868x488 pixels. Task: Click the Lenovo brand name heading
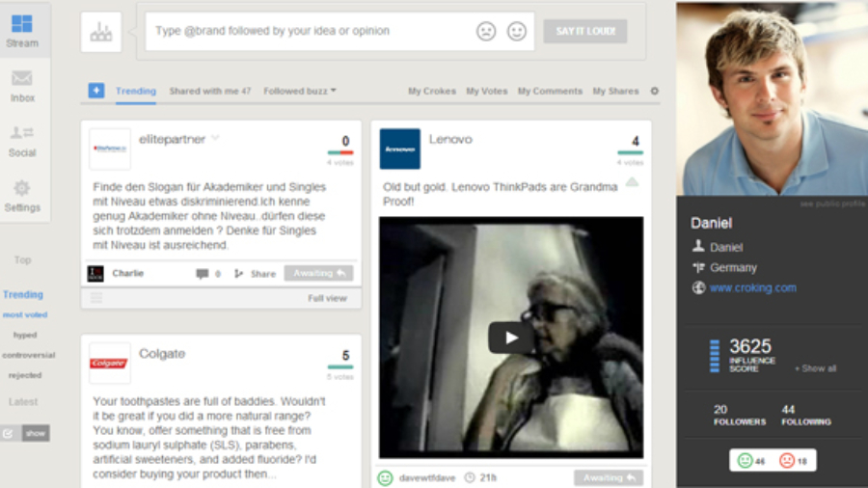pos(450,140)
